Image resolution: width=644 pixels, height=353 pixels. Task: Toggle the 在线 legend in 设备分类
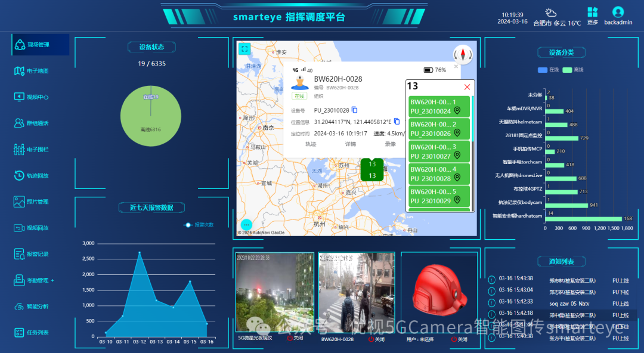coord(549,70)
